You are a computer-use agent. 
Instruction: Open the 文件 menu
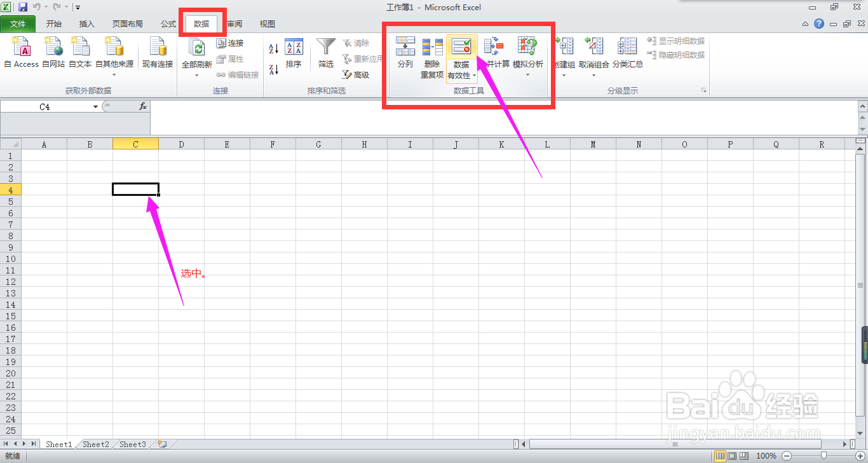(x=18, y=24)
